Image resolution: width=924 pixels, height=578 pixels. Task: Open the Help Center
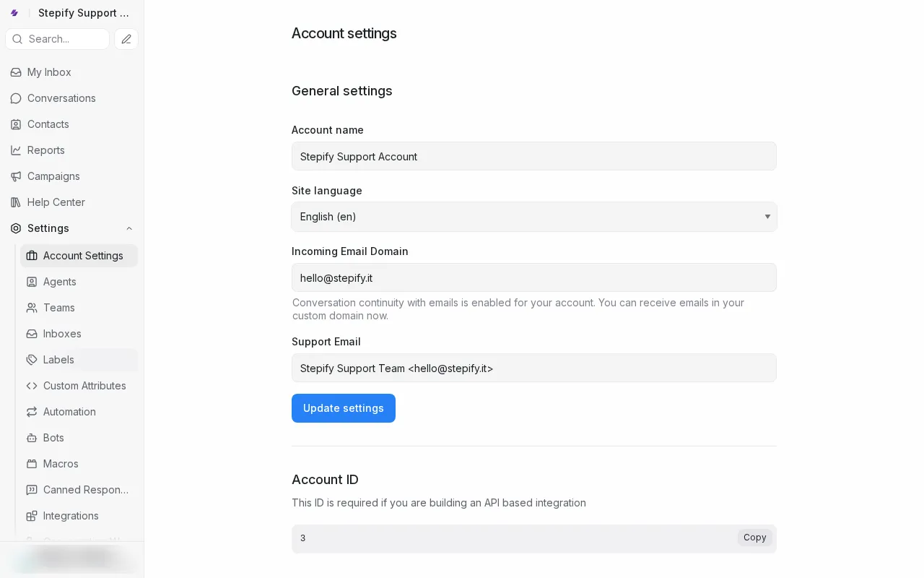click(56, 202)
